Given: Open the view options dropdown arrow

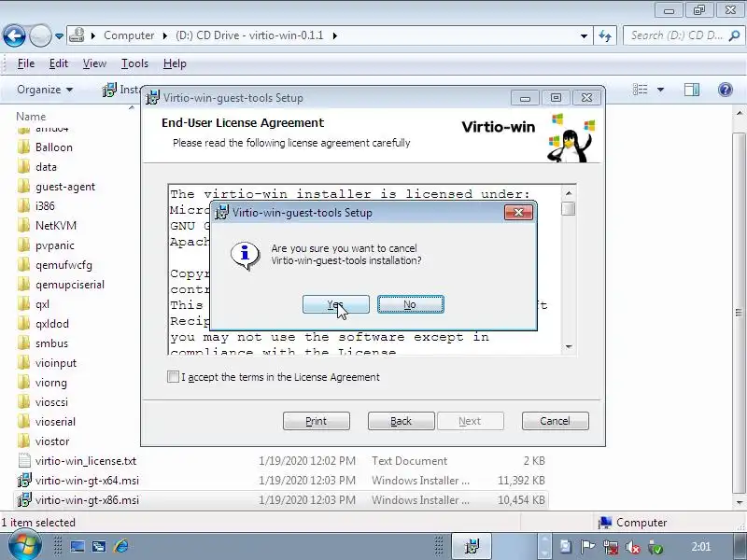Looking at the screenshot, I should (660, 90).
